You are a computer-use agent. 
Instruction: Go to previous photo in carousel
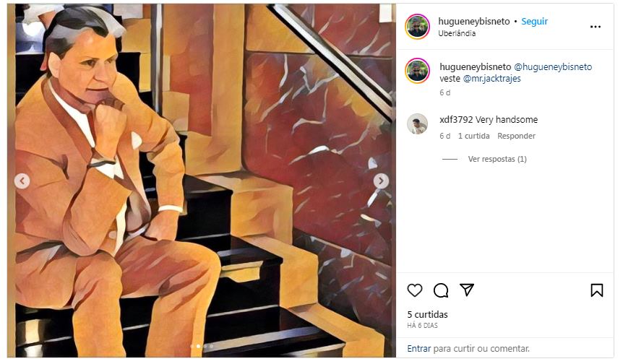point(22,181)
